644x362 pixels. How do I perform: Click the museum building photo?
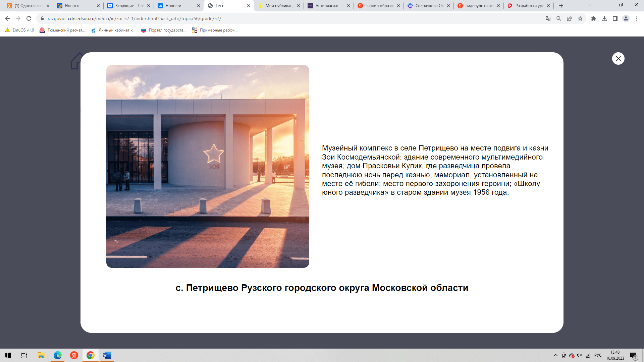[208, 166]
